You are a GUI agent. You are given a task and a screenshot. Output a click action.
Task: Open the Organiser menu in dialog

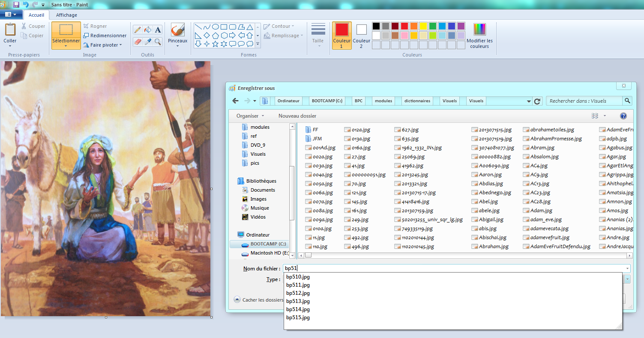pos(250,116)
